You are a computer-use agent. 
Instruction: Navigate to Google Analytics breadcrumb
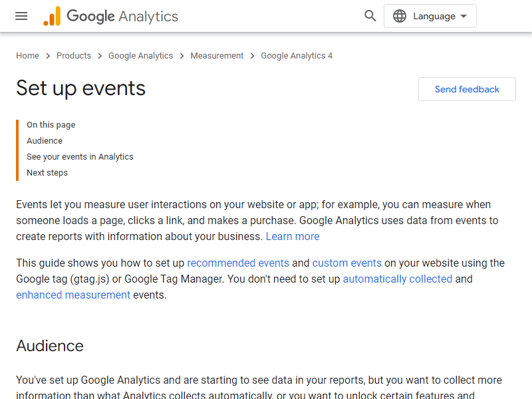pos(140,56)
